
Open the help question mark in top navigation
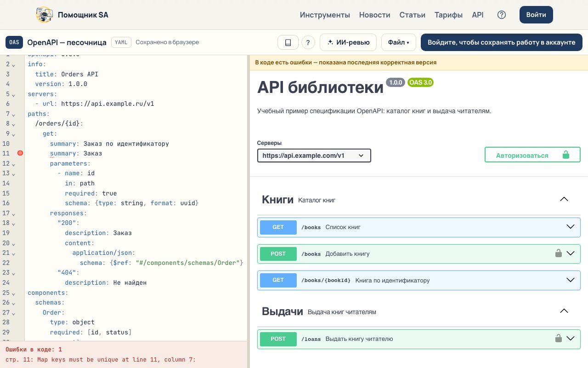pyautogui.click(x=502, y=15)
